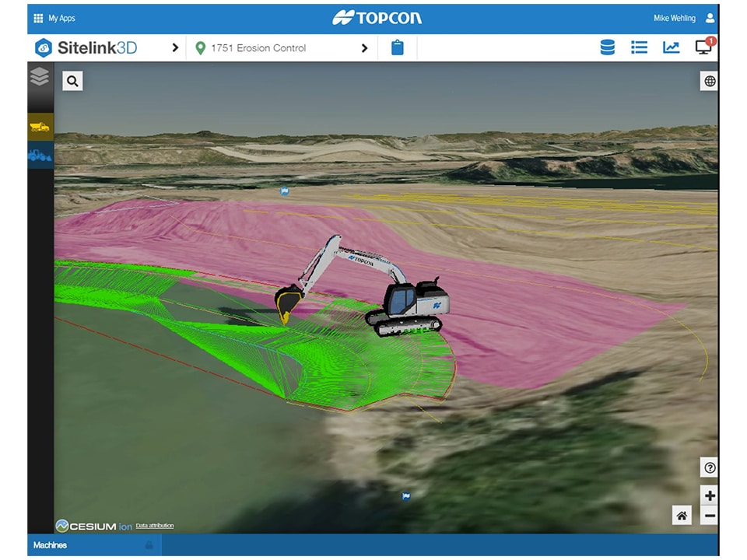
Task: Open the My Apps grid icon
Action: click(x=38, y=18)
